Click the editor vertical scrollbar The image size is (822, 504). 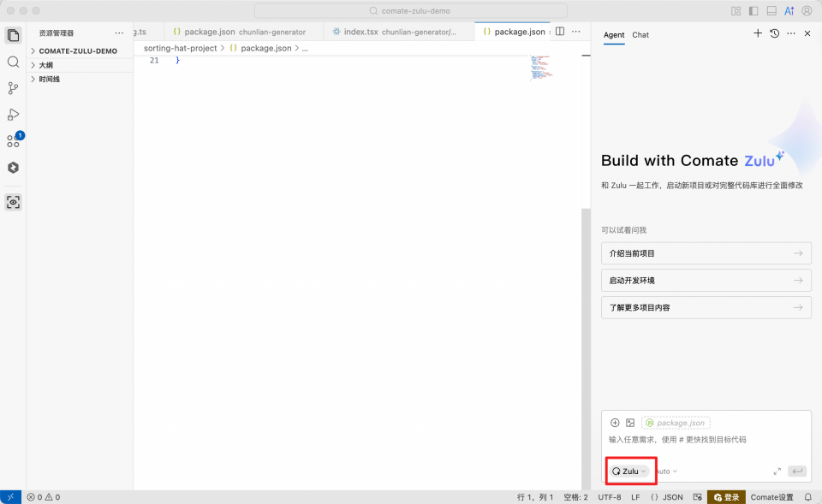pyautogui.click(x=586, y=349)
